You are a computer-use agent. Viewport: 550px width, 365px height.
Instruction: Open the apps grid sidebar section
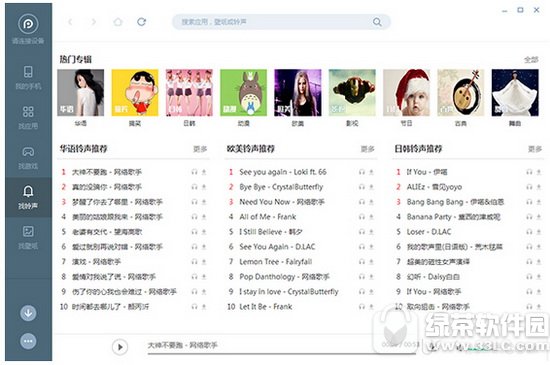click(x=28, y=117)
